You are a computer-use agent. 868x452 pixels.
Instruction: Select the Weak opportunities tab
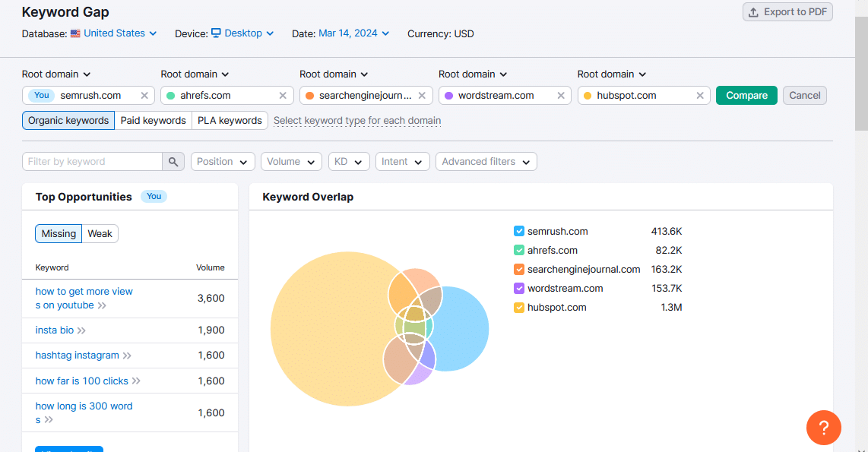(x=100, y=233)
